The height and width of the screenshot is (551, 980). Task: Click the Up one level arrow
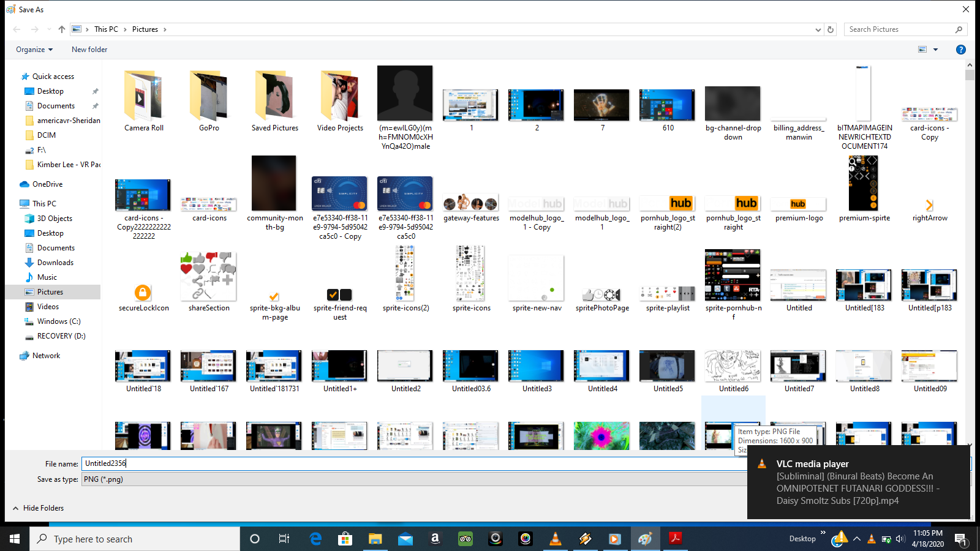(x=62, y=29)
